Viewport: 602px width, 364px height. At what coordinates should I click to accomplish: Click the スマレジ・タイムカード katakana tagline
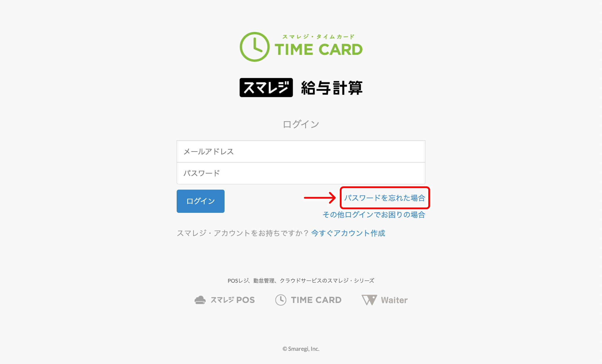tap(318, 37)
